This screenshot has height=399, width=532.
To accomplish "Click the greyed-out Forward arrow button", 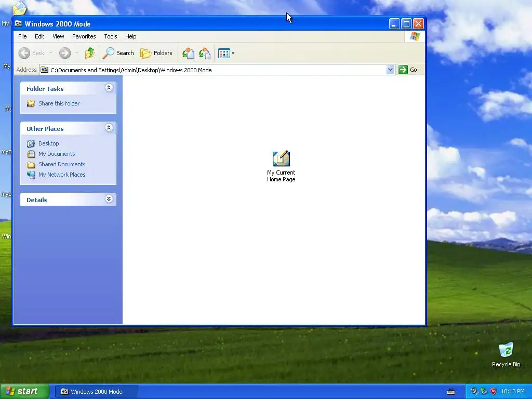I will [x=65, y=53].
